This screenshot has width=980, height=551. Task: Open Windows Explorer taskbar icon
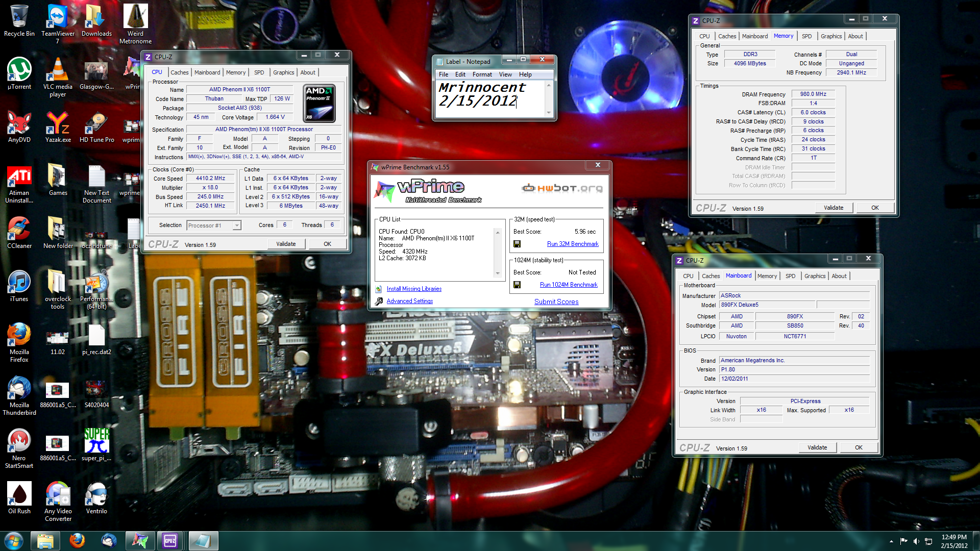click(45, 540)
